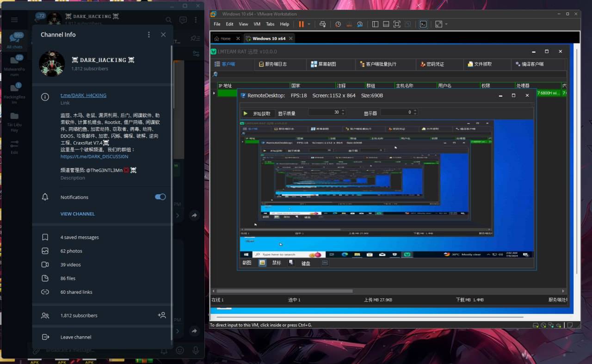592x364 pixels.
Task: Open the 86 files section
Action: [x=102, y=278]
